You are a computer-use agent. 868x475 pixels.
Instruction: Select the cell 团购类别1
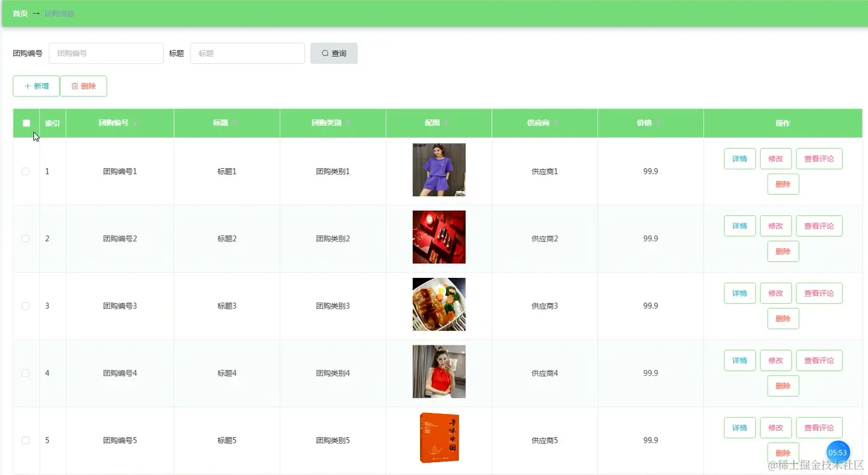333,171
